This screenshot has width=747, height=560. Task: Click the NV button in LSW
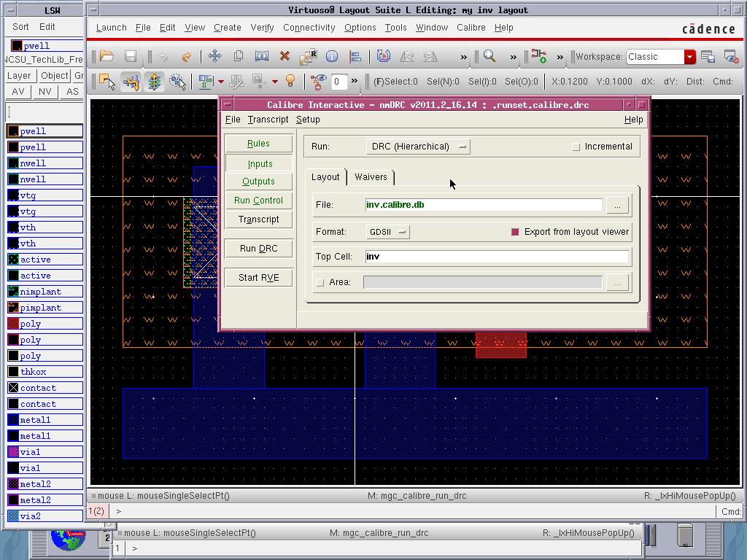(44, 91)
